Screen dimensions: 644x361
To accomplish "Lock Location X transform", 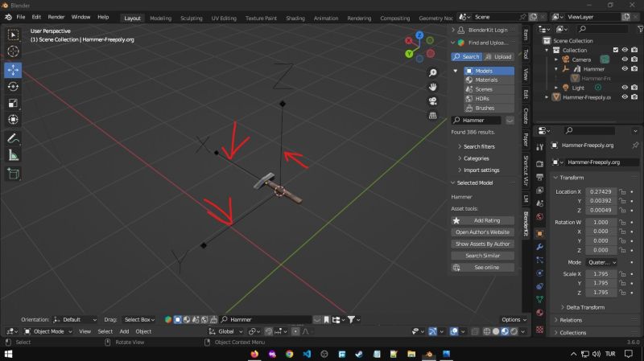I will click(622, 191).
